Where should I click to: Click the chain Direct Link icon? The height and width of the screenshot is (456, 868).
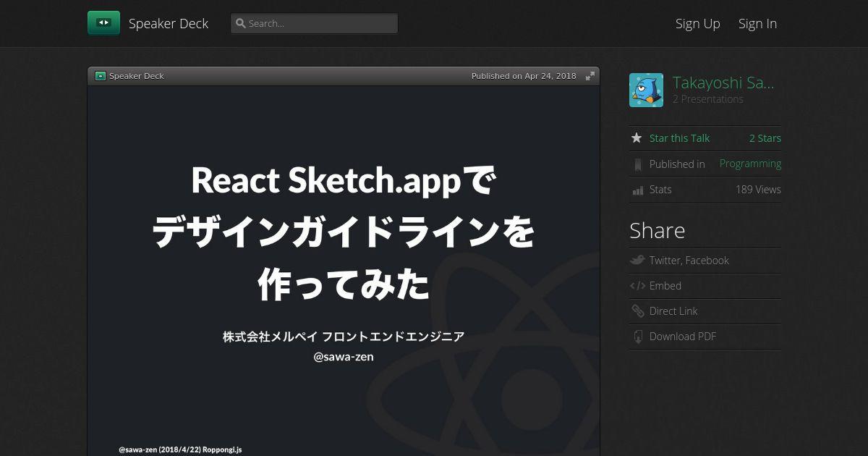tap(637, 311)
